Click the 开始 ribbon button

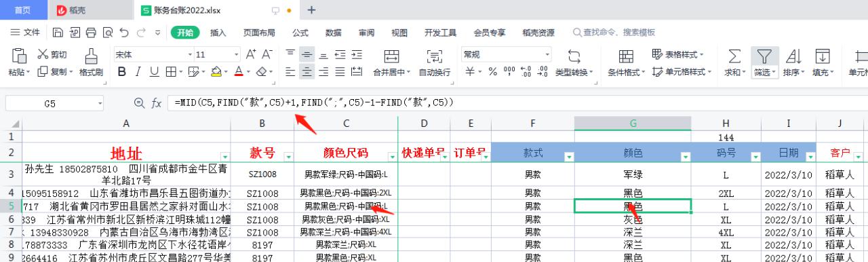coord(184,33)
